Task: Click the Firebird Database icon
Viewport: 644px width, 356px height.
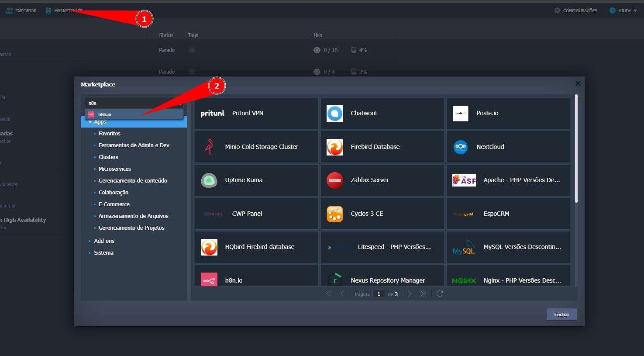Action: pos(334,147)
